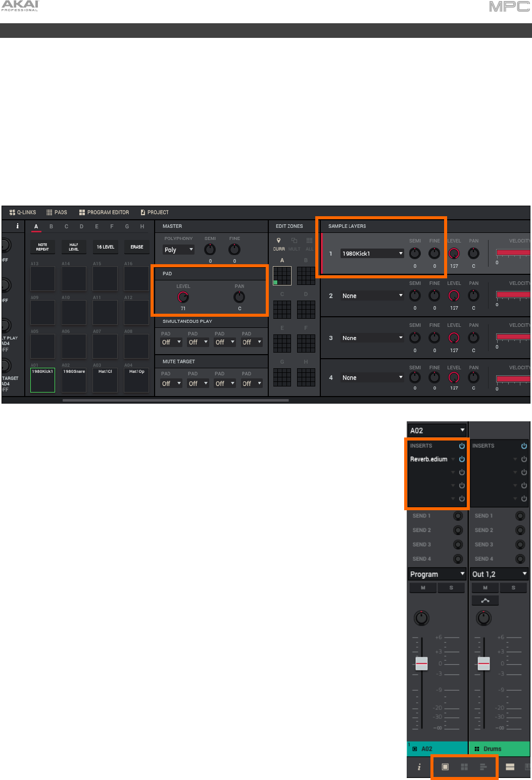Open the A02 pad selector dropdown
The height and width of the screenshot is (780, 532).
tap(437, 430)
